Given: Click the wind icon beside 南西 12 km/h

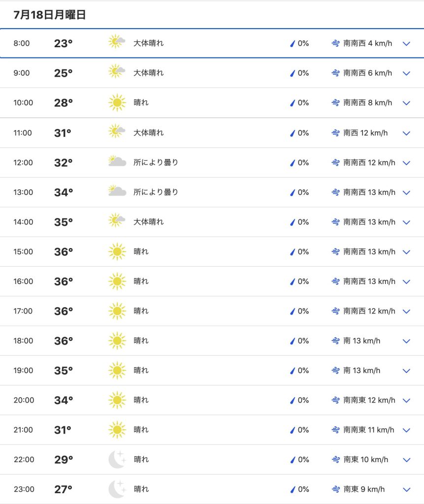Looking at the screenshot, I should 335,133.
